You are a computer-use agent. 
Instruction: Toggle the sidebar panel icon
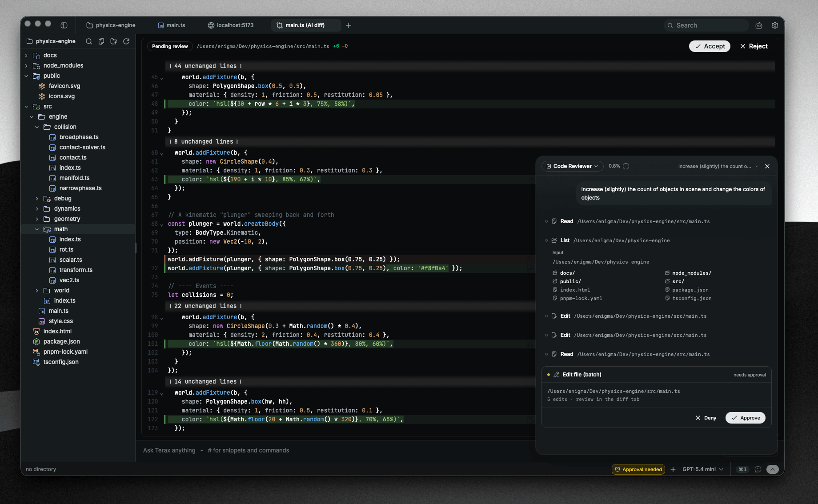pyautogui.click(x=64, y=25)
